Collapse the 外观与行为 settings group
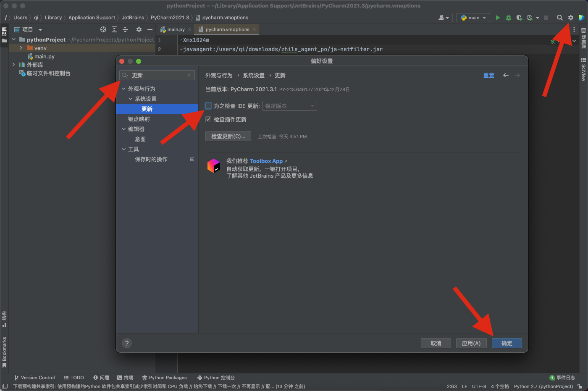 [x=124, y=89]
